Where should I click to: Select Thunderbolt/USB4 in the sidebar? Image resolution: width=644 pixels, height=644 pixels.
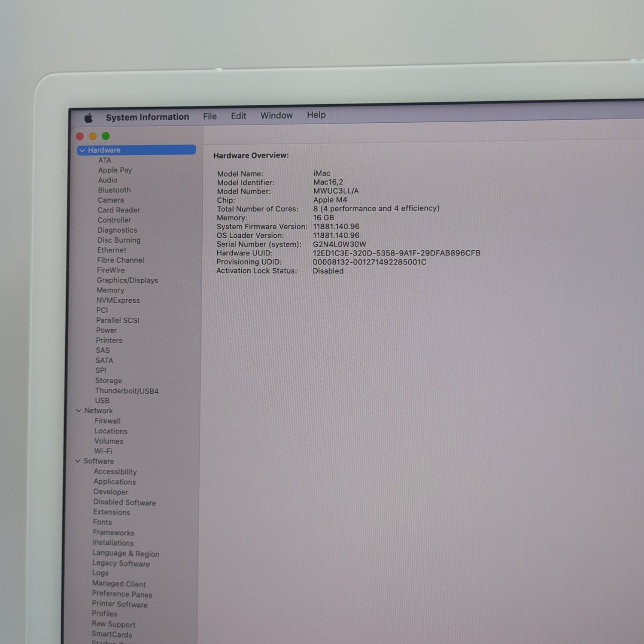(x=127, y=391)
